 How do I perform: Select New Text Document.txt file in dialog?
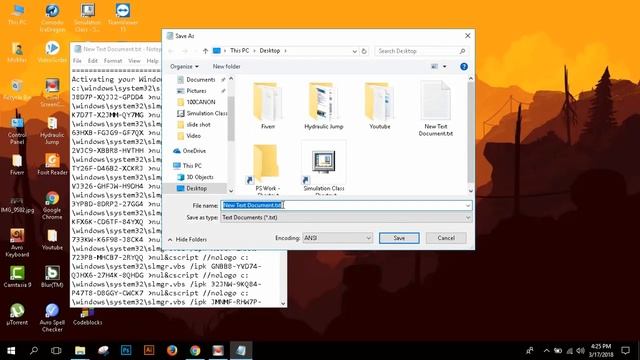click(436, 109)
